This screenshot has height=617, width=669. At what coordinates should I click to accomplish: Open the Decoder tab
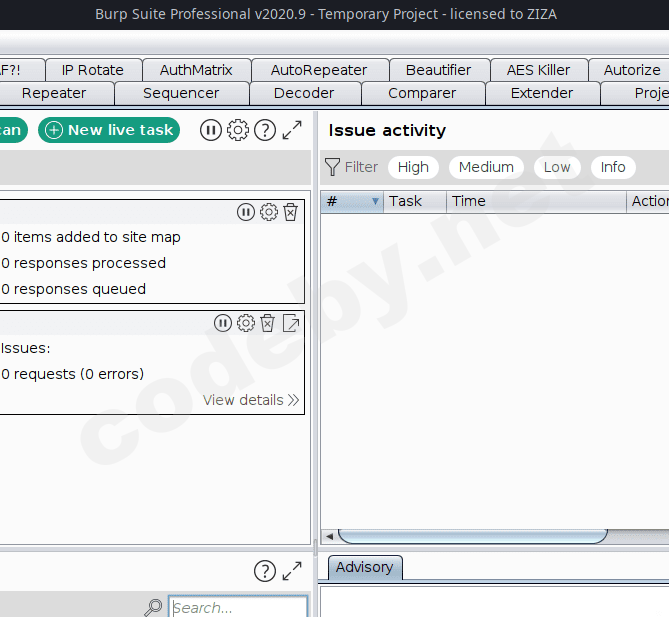click(304, 93)
